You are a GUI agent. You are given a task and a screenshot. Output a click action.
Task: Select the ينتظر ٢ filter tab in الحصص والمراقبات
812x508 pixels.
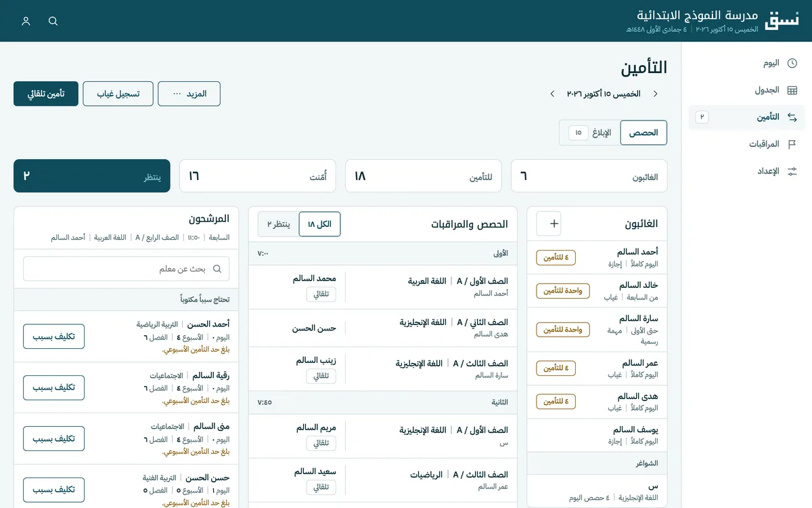point(278,224)
